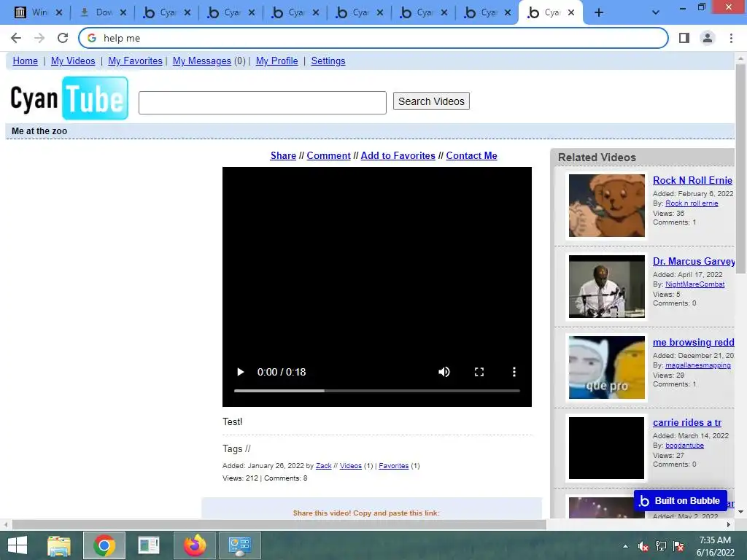Close the currently active Cyan tab
The height and width of the screenshot is (560, 747).
[x=571, y=13]
